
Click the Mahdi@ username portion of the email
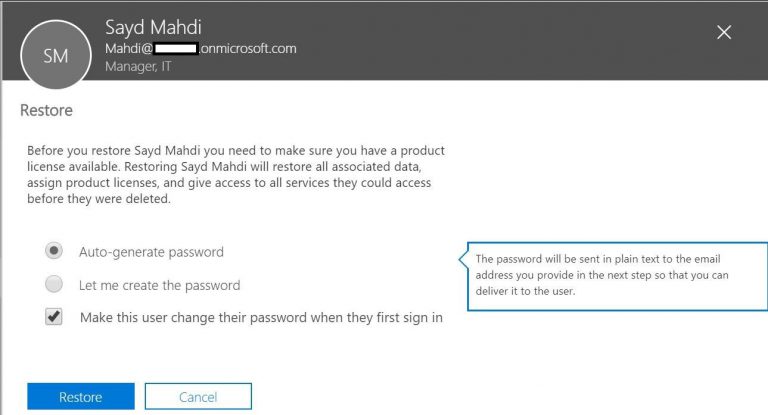125,48
